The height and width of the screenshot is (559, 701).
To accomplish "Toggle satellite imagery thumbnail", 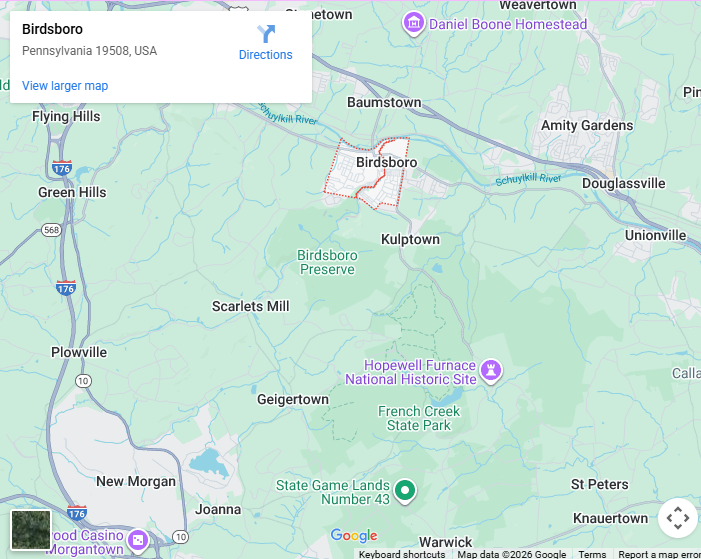I will point(31,530).
